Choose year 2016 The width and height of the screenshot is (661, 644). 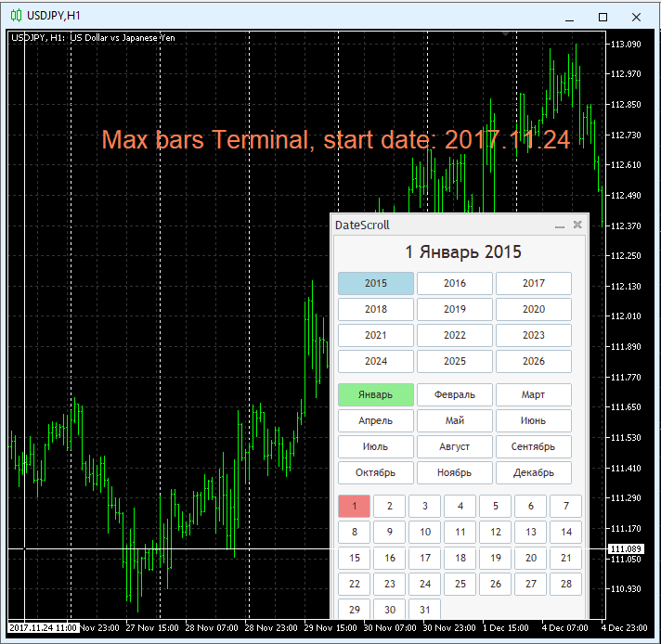pyautogui.click(x=455, y=283)
